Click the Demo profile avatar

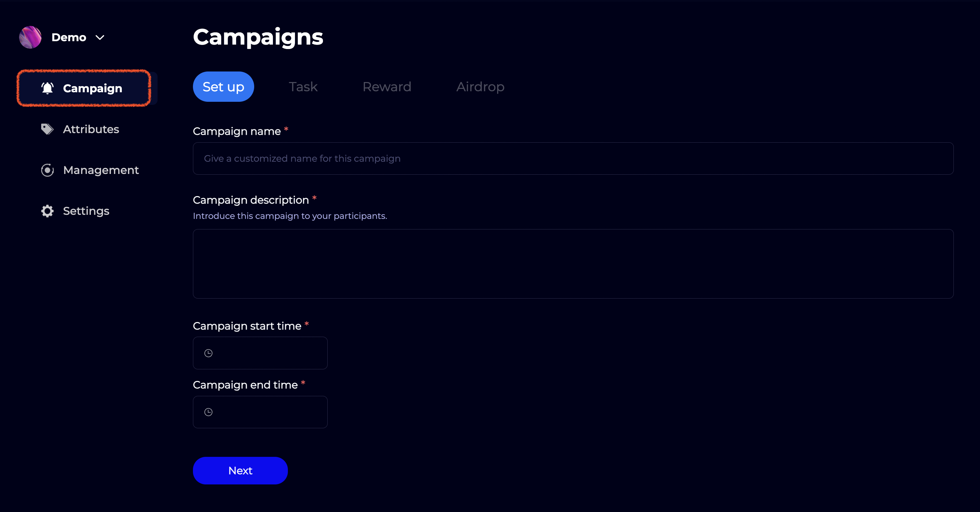click(x=30, y=37)
